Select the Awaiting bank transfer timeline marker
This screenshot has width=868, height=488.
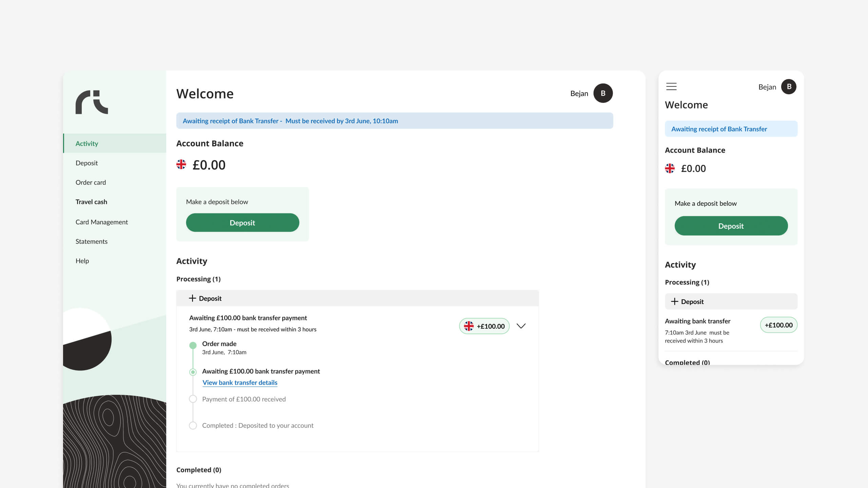coord(193,372)
